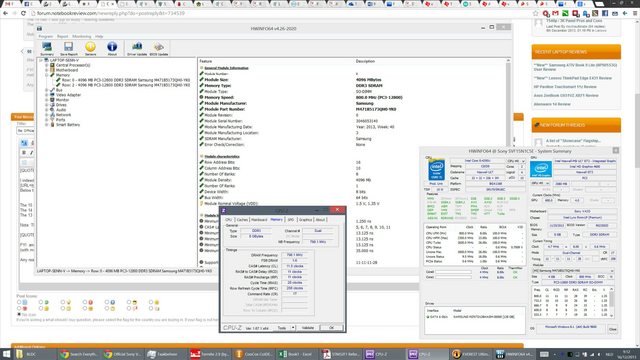The width and height of the screenshot is (640, 360).
Task: Select the first post icon radio button
Action: coord(19,302)
